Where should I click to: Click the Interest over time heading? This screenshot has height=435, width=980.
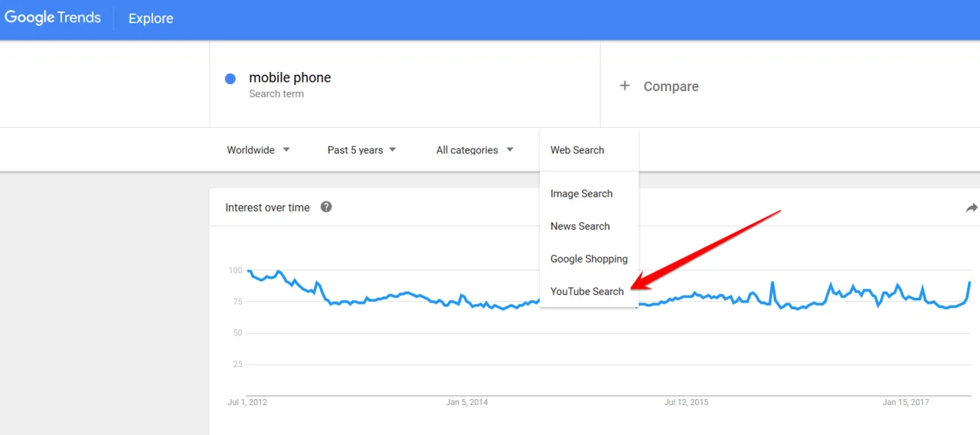point(267,208)
